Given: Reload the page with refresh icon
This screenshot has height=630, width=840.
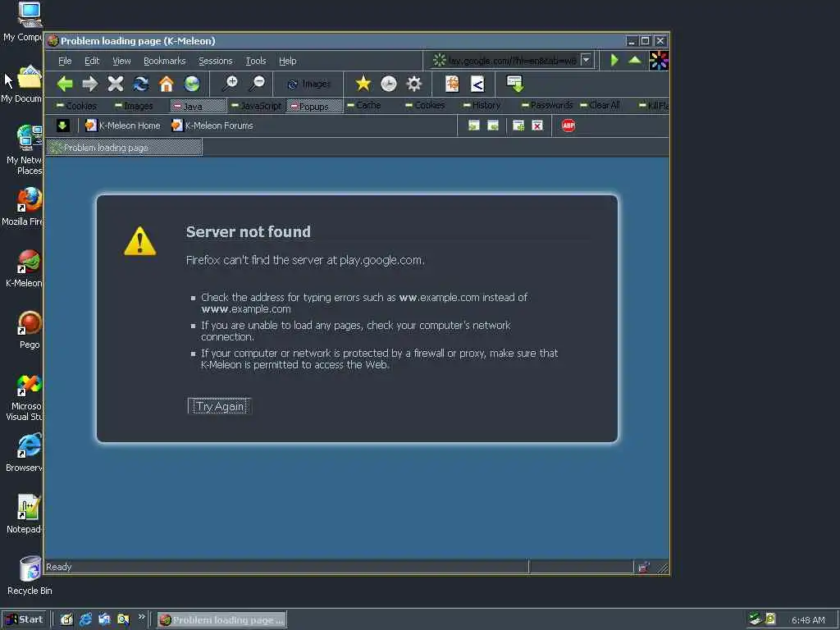Looking at the screenshot, I should (141, 84).
